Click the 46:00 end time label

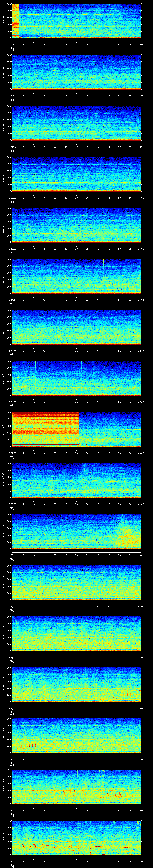(141, 861)
